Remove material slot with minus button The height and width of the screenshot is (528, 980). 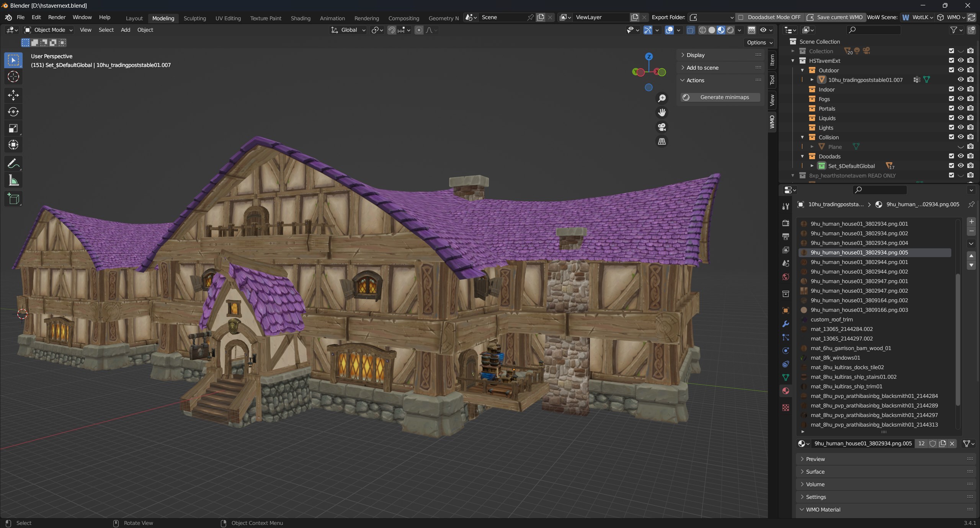(971, 231)
